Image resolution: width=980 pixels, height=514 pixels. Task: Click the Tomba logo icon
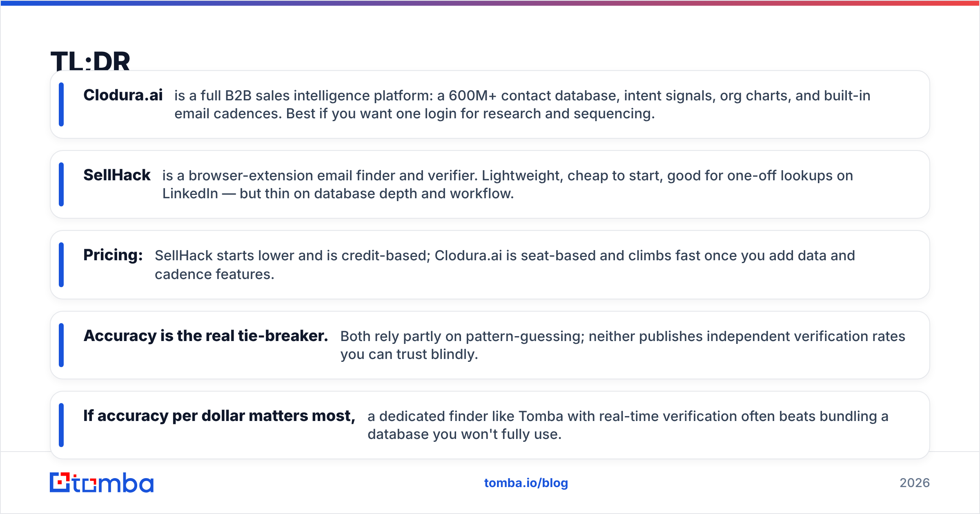pos(101,483)
